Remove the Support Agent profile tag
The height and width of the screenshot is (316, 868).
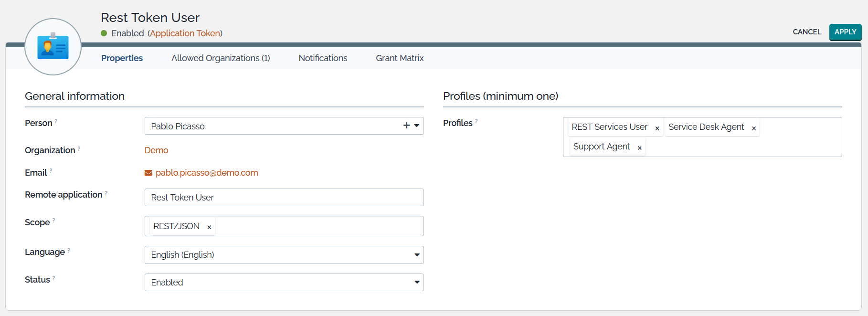(x=639, y=148)
